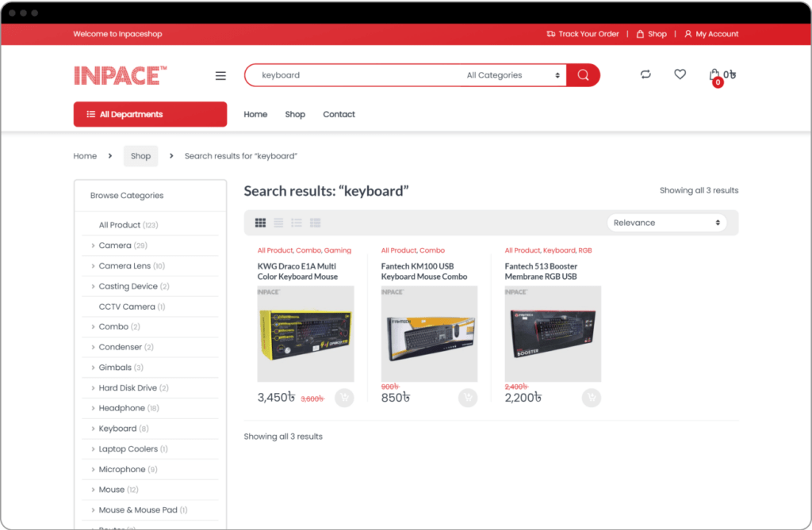Open the My Account link
The height and width of the screenshot is (530, 812).
pyautogui.click(x=711, y=33)
